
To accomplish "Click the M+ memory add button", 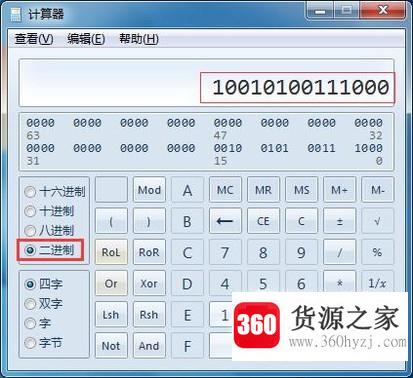I will pos(339,190).
